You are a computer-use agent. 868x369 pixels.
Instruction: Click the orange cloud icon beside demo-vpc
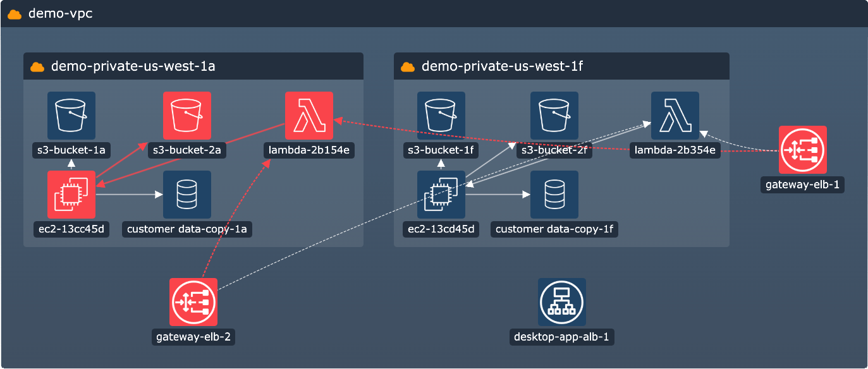point(15,14)
